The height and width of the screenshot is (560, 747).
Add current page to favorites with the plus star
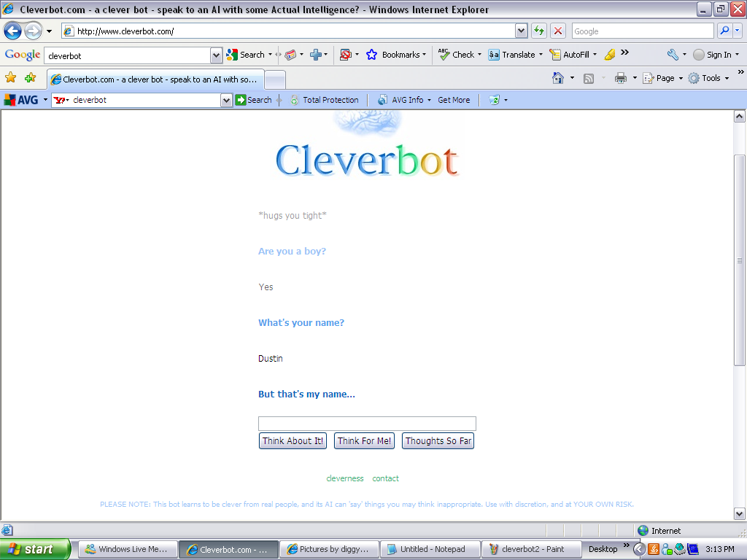[30, 78]
